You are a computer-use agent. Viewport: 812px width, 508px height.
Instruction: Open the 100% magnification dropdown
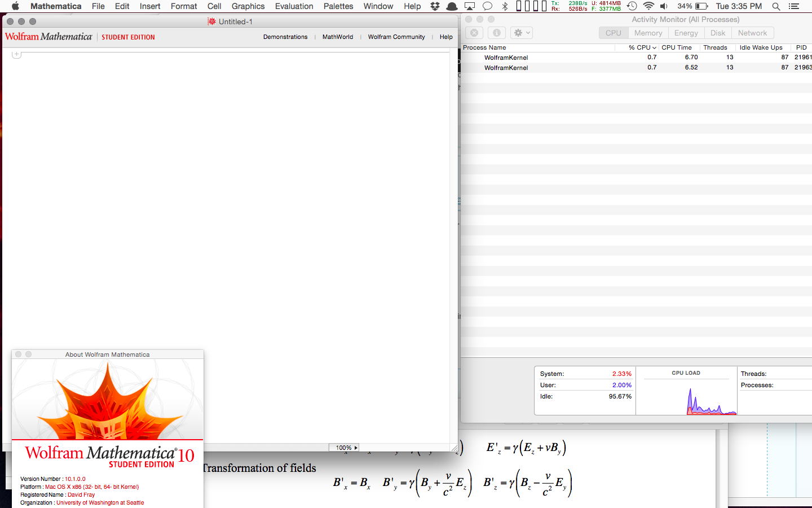coord(344,448)
